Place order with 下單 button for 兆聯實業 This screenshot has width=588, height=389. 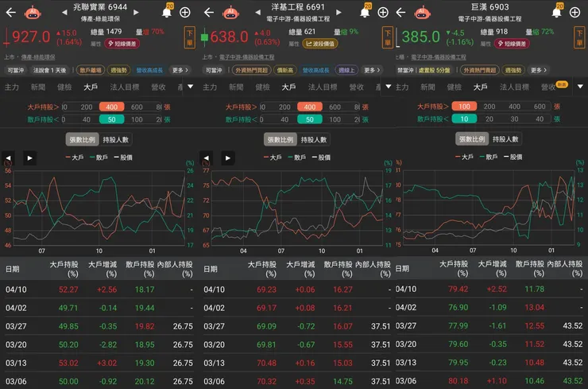click(x=189, y=37)
